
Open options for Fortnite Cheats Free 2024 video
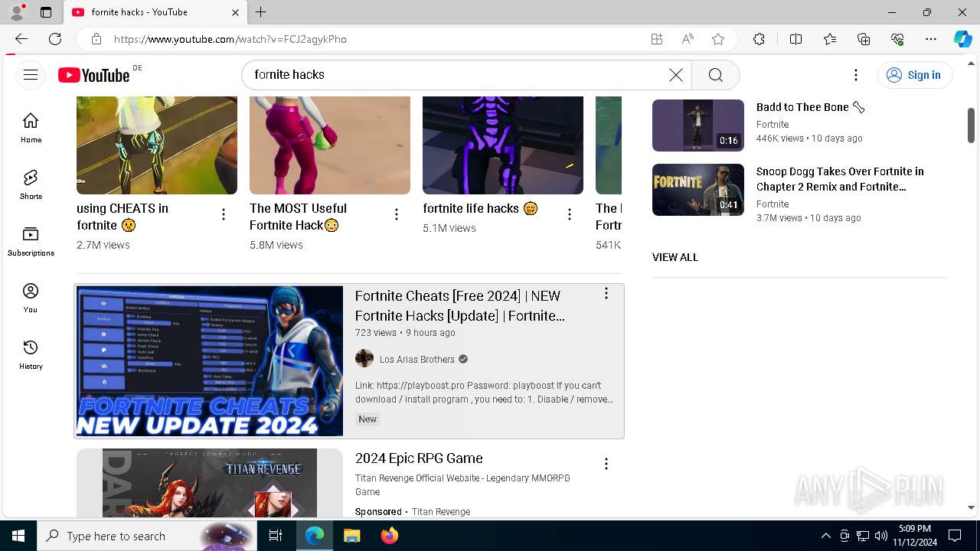[x=606, y=293]
